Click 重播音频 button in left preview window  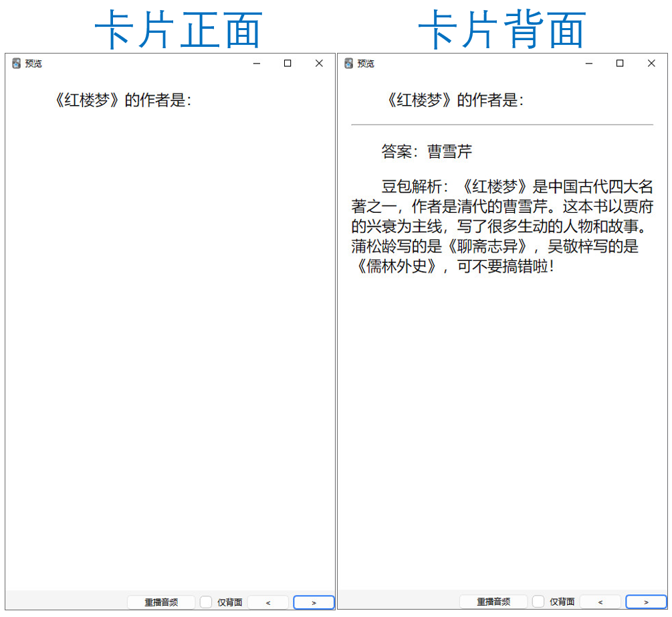161,602
